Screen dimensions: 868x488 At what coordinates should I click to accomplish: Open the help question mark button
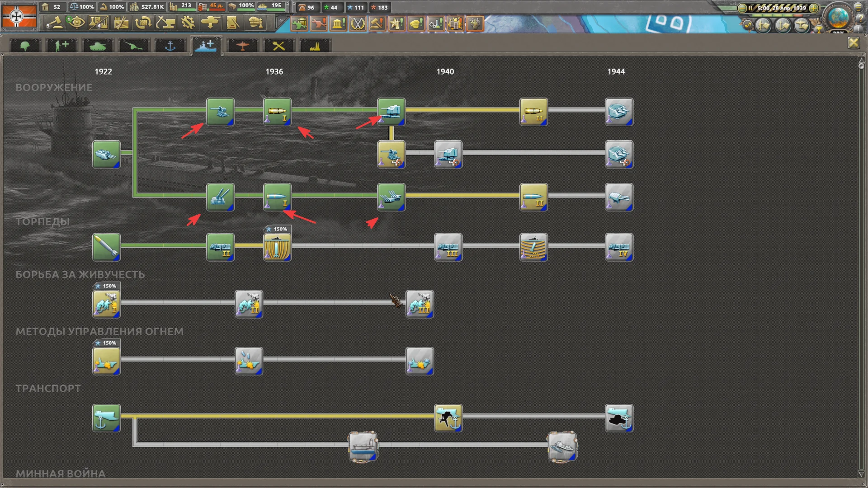pos(860,18)
